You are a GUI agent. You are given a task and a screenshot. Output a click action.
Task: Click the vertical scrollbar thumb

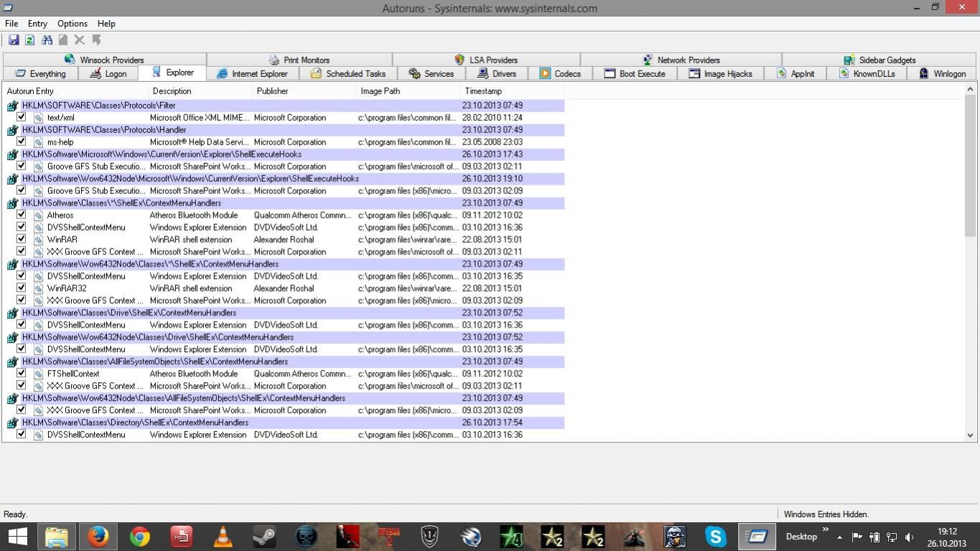coord(970,166)
